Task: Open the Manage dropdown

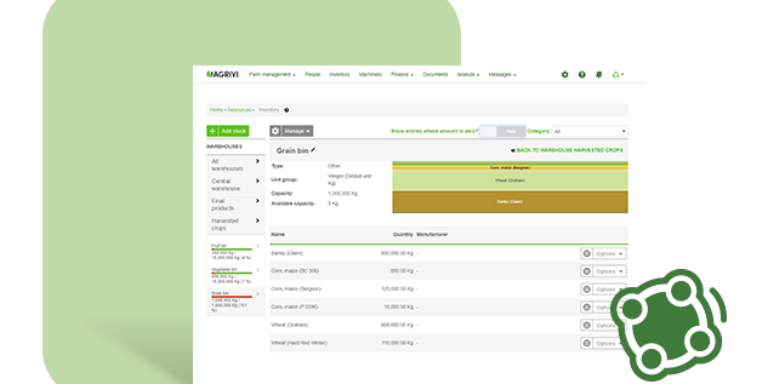Action: [x=297, y=131]
